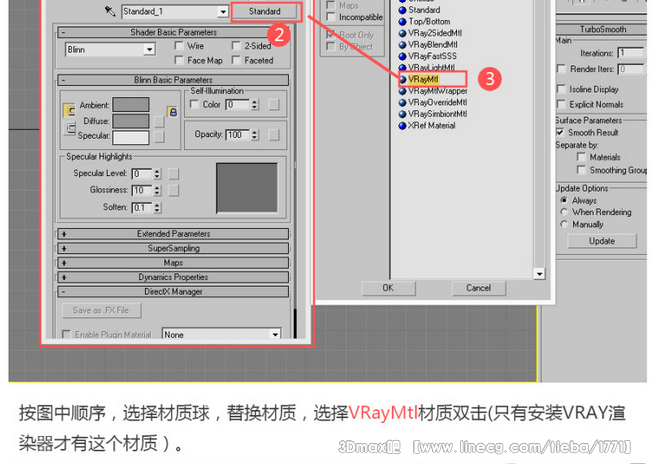Click the Standard material type button
This screenshot has height=464, width=660.
click(x=264, y=12)
